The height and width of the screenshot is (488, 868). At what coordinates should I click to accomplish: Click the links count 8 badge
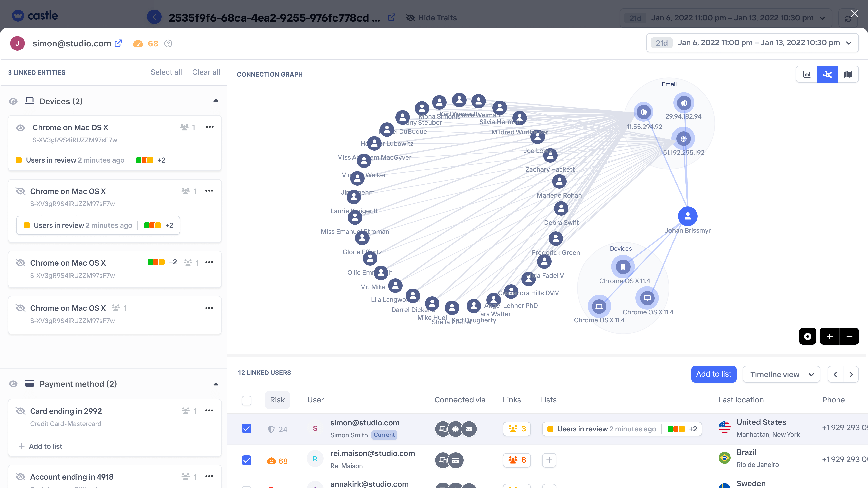[517, 460]
